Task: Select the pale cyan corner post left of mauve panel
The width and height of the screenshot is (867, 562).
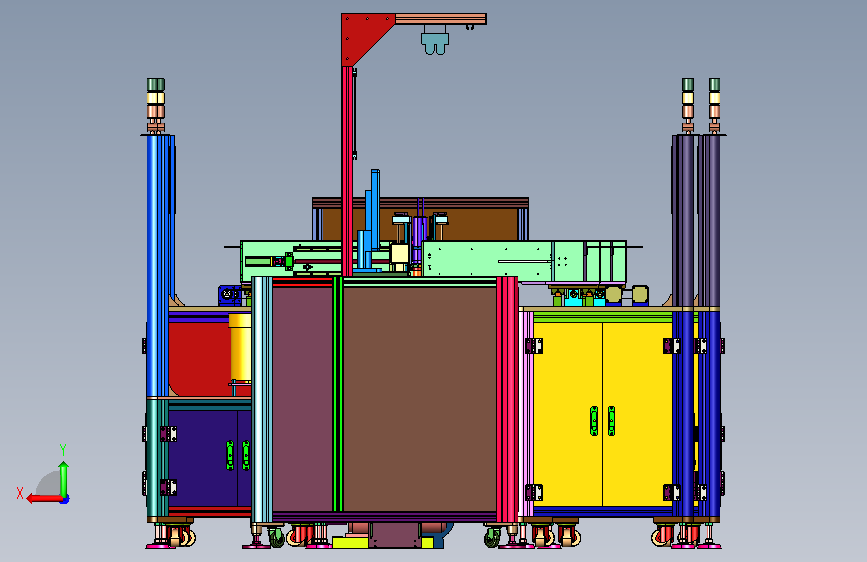Action: tap(262, 399)
